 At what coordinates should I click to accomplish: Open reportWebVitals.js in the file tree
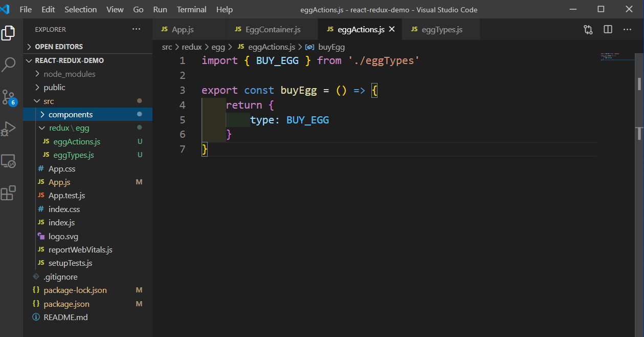(x=88, y=249)
